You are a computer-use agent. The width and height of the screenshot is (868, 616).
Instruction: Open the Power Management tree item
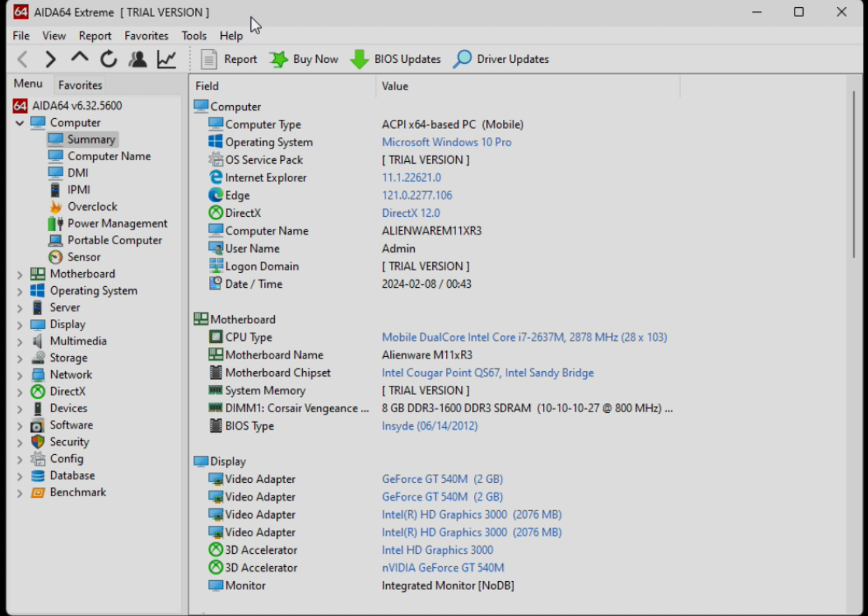point(108,223)
